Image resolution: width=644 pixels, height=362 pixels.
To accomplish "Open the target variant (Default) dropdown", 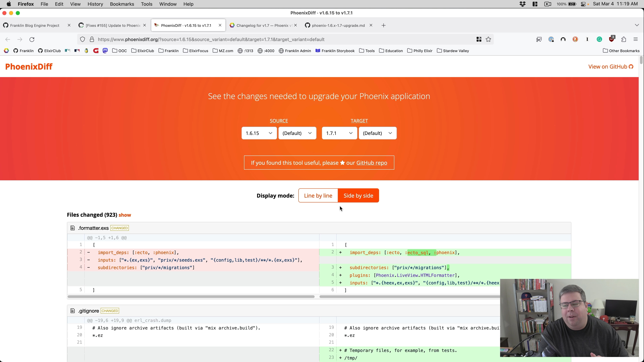I will [378, 133].
